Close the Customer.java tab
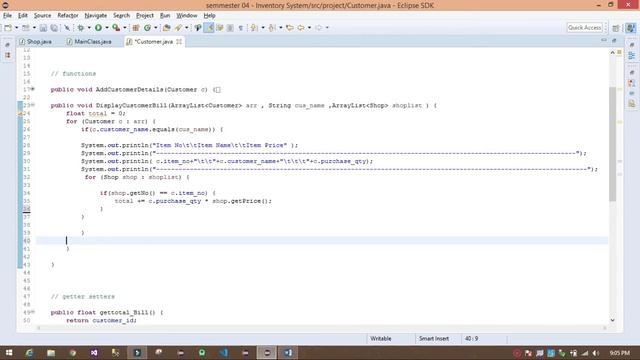The height and width of the screenshot is (360, 640). (x=179, y=42)
